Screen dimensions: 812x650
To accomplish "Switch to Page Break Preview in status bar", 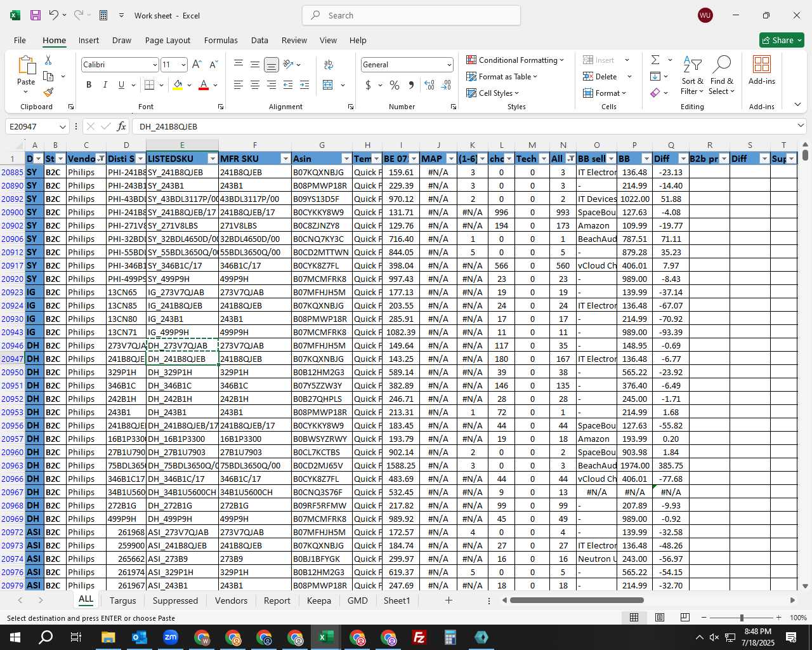I will pyautogui.click(x=685, y=618).
